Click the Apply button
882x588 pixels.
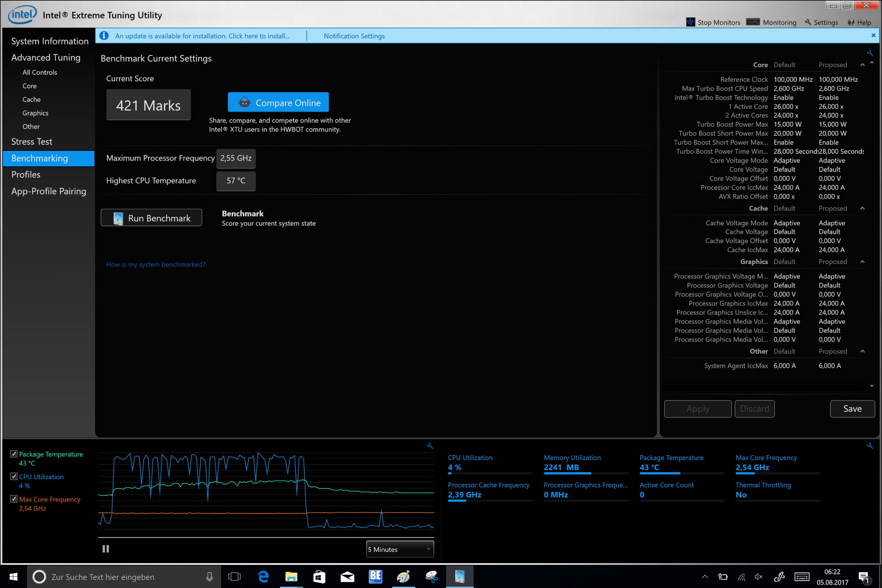click(698, 409)
